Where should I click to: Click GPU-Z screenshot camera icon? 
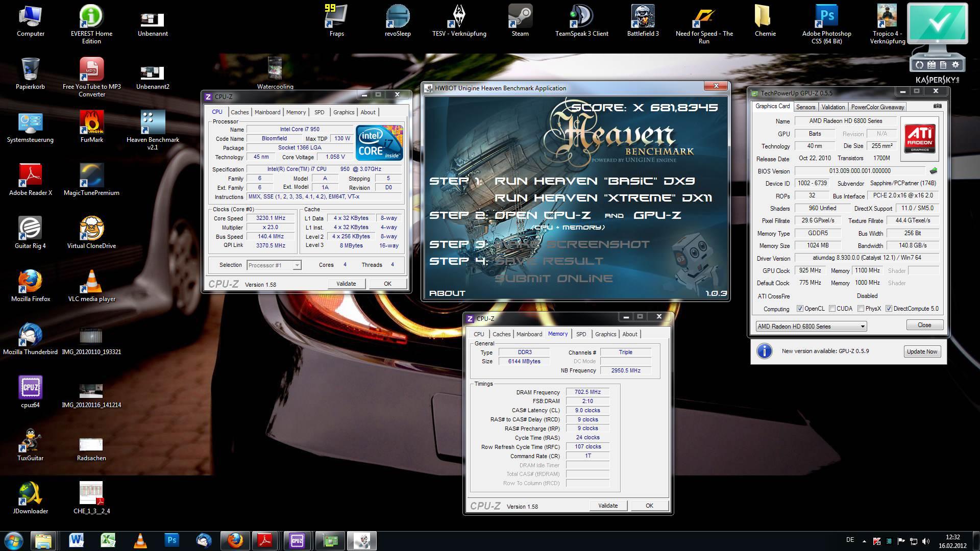tap(938, 106)
